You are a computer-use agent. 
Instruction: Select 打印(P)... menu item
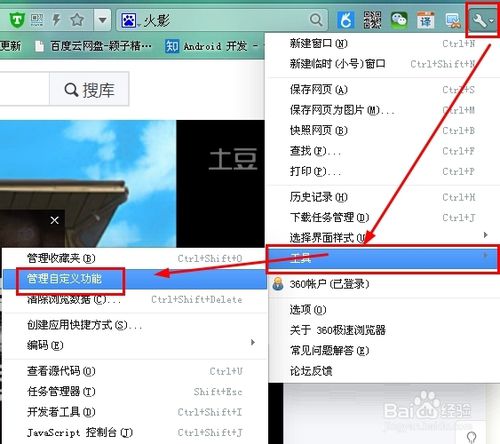382,171
